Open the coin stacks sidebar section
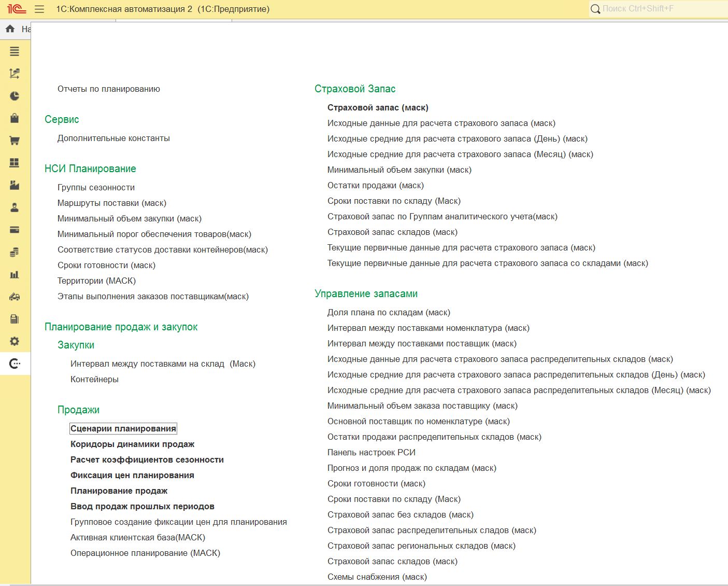The height and width of the screenshot is (586, 728). 15,252
